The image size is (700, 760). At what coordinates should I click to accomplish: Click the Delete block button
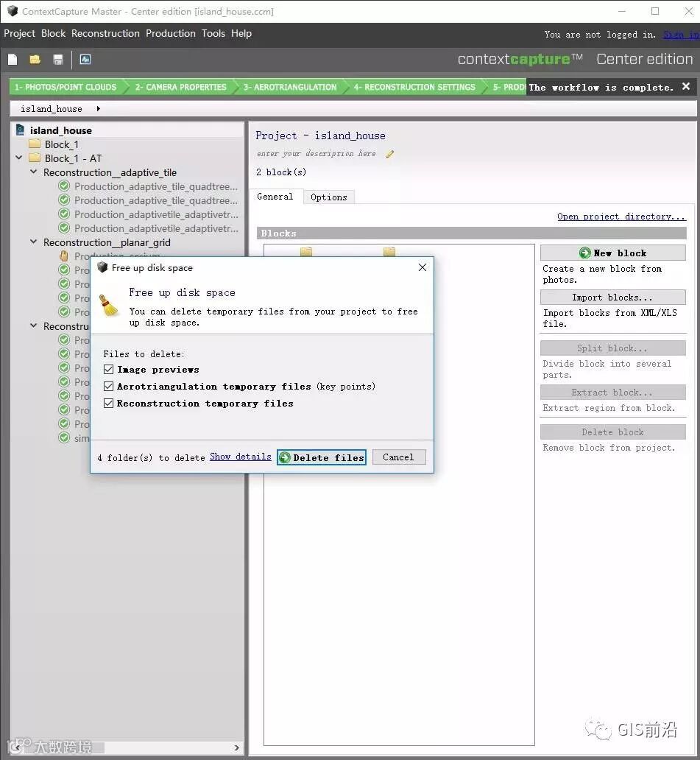613,432
